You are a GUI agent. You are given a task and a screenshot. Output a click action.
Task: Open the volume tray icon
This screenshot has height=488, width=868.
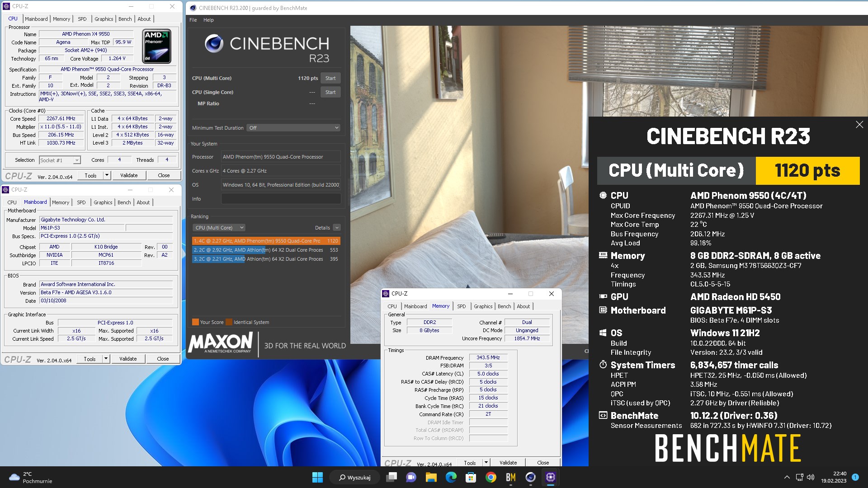coord(811,477)
